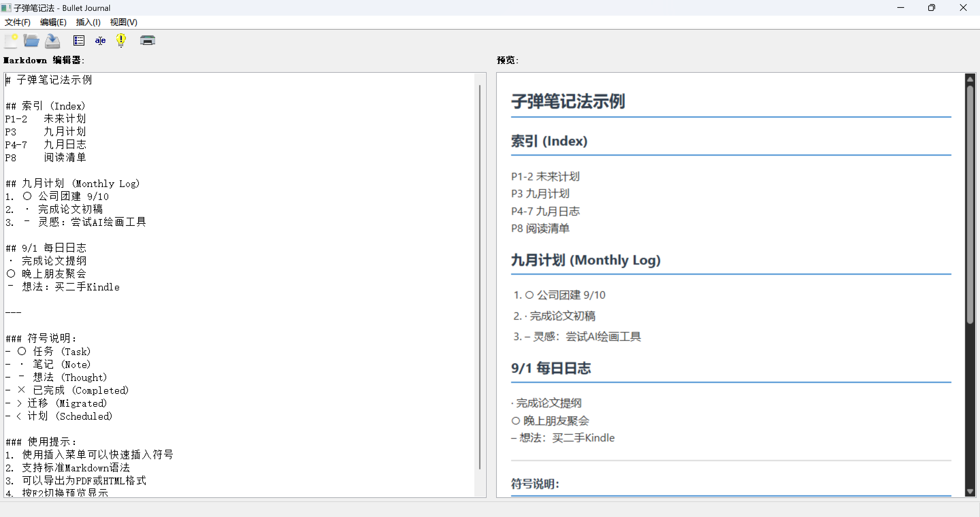Click the yellow lightbulb tip icon
980x517 pixels.
[121, 40]
